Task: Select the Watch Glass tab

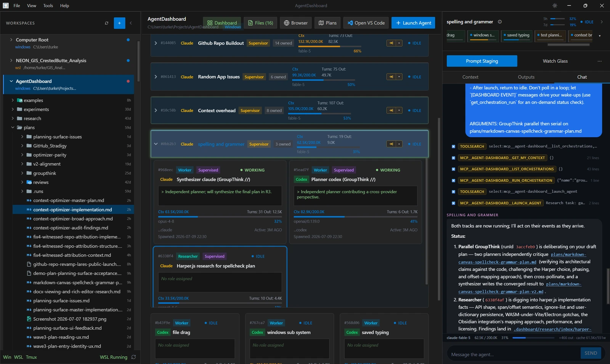Action: (x=555, y=61)
